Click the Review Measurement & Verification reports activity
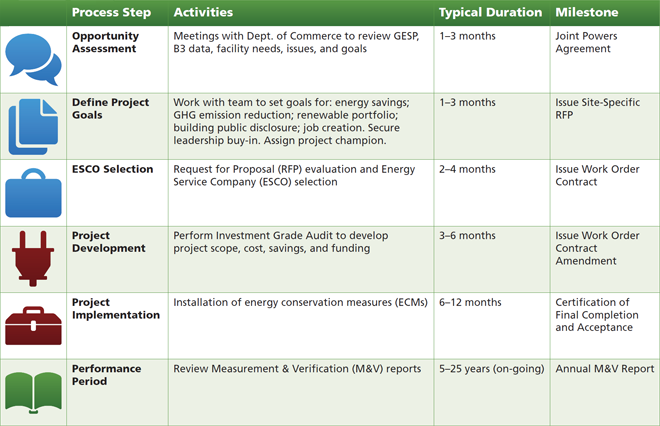Viewport: 660px width, 426px height. point(297,369)
